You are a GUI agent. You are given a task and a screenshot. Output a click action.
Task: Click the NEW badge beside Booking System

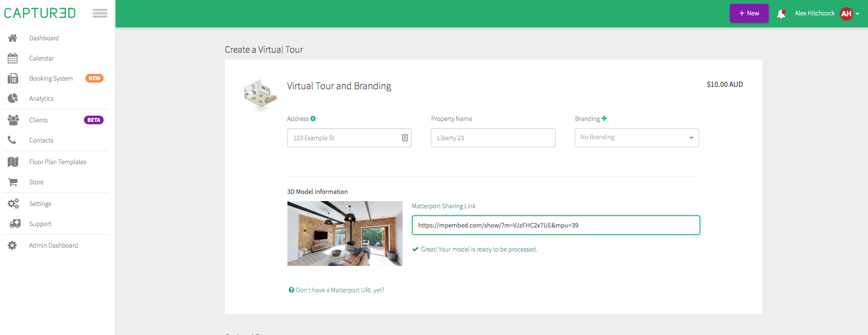point(95,78)
